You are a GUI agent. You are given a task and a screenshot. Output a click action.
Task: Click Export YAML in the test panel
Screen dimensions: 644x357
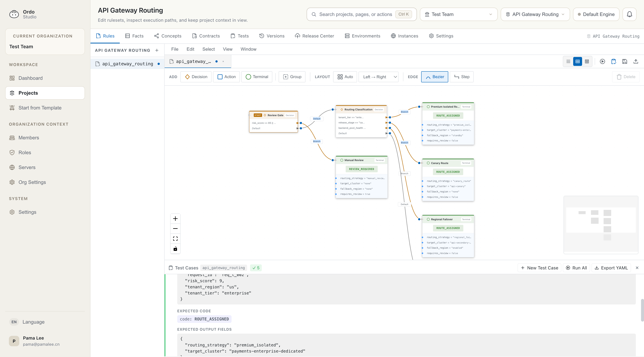pyautogui.click(x=611, y=268)
